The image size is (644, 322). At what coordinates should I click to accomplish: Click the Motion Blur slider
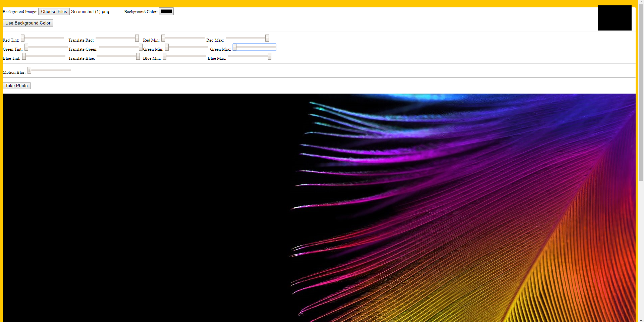[49, 70]
